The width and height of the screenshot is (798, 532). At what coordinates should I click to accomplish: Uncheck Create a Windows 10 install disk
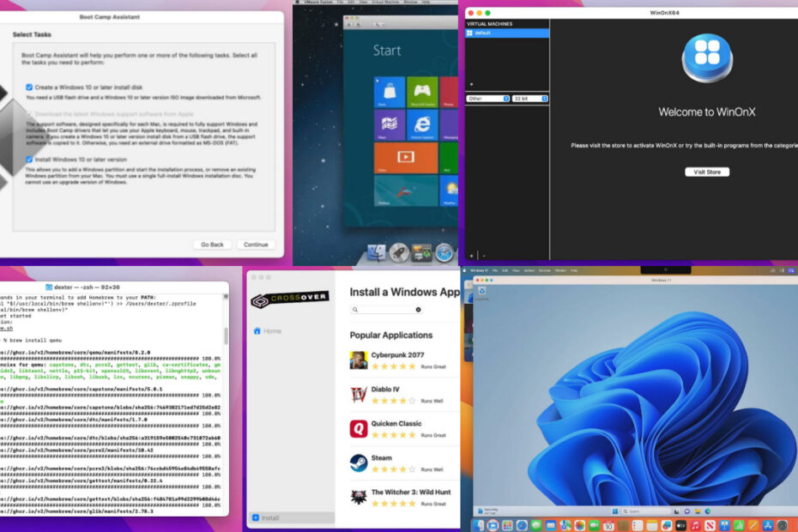(x=28, y=88)
